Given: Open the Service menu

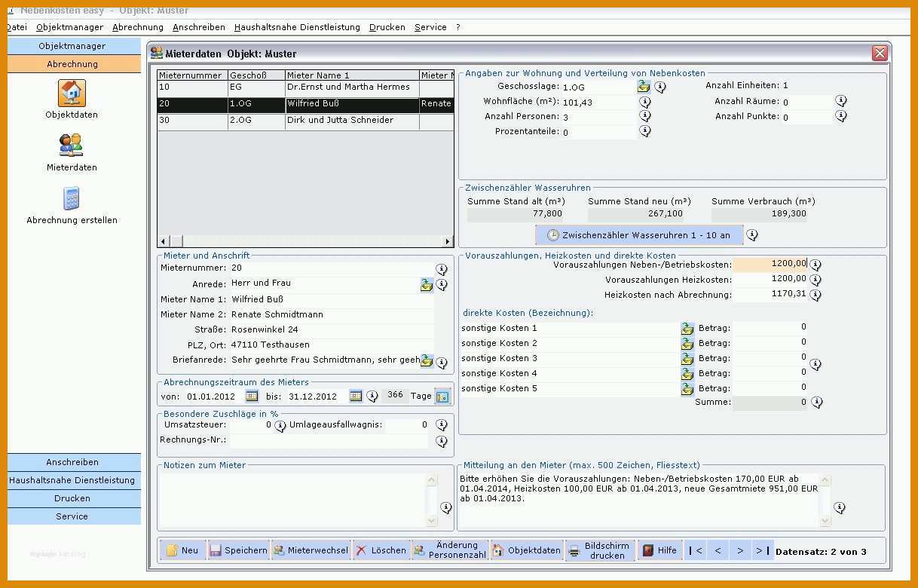Looking at the screenshot, I should [430, 27].
